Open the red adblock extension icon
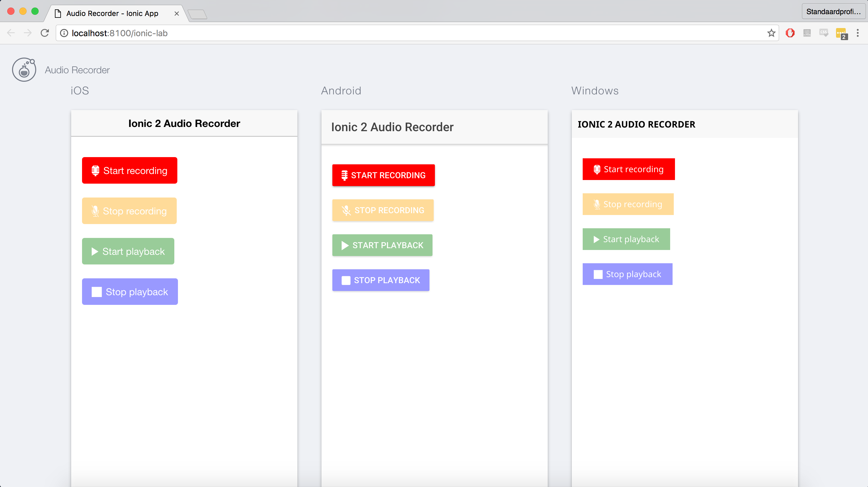Image resolution: width=868 pixels, height=487 pixels. click(790, 33)
